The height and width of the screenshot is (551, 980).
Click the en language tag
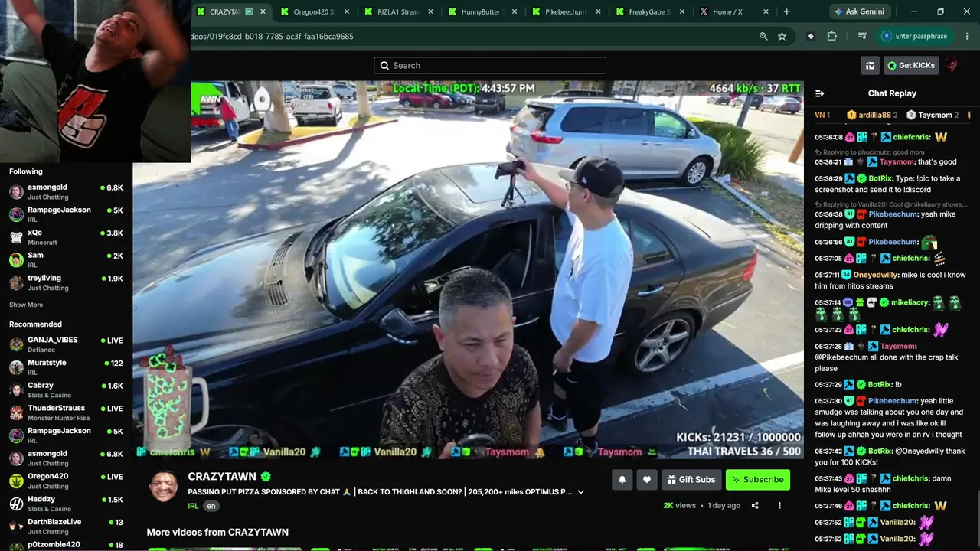tap(211, 506)
